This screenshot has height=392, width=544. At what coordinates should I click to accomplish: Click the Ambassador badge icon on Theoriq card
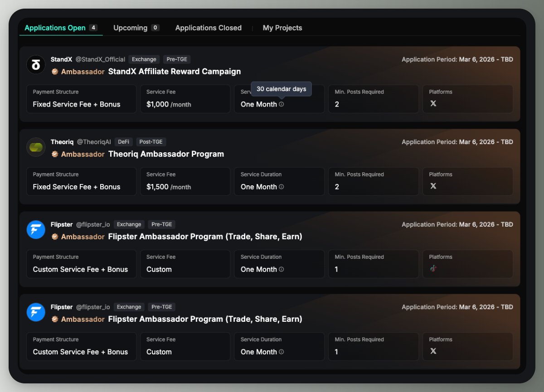pyautogui.click(x=55, y=154)
